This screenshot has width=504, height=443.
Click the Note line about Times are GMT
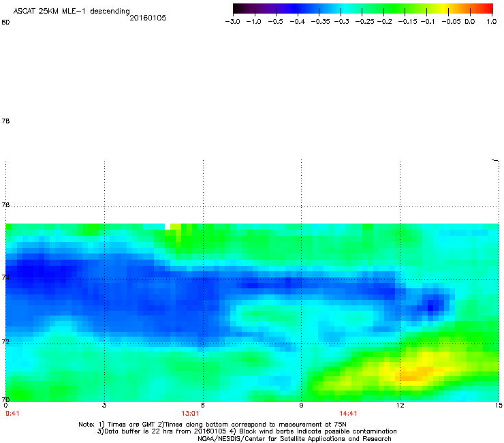click(x=212, y=425)
